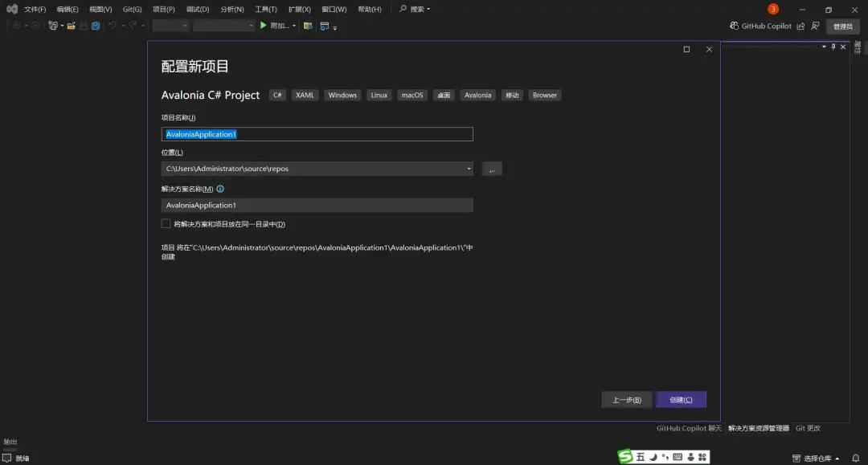Toggle the pin on the solution explorer panel

click(x=833, y=47)
